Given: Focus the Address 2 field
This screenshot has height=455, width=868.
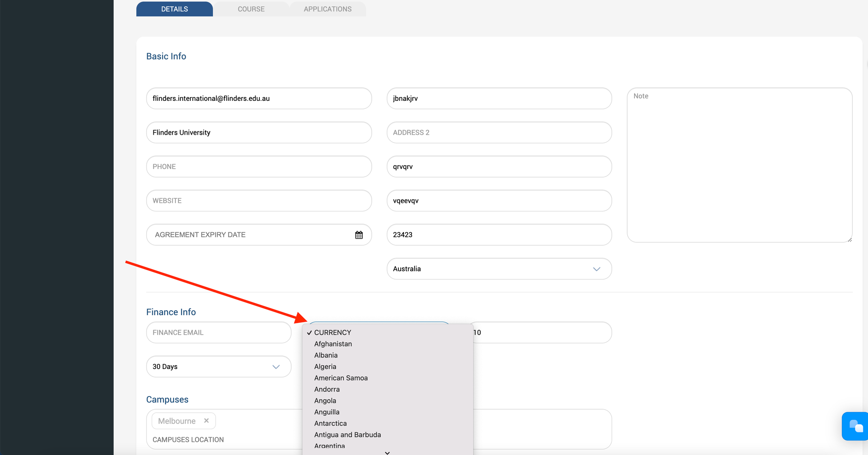Looking at the screenshot, I should [x=499, y=133].
